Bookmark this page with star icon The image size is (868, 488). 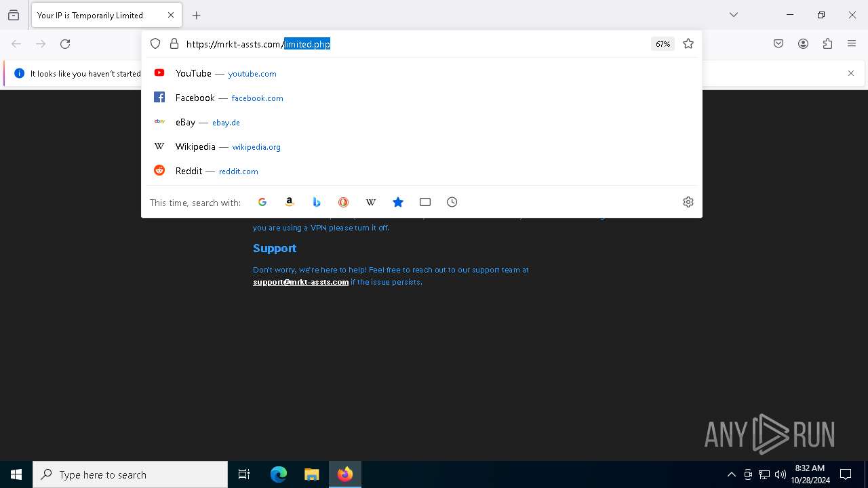tap(688, 43)
